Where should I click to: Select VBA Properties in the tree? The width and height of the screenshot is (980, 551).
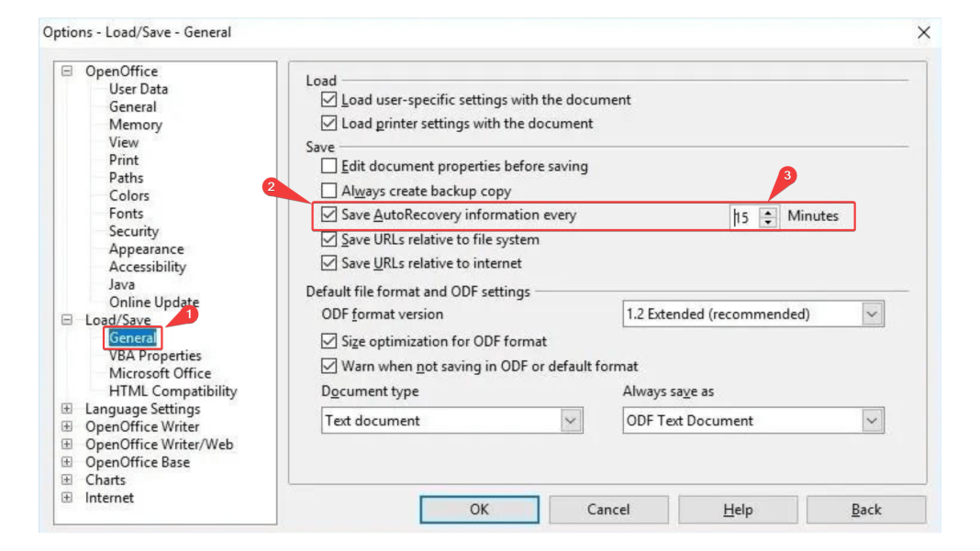tap(155, 356)
